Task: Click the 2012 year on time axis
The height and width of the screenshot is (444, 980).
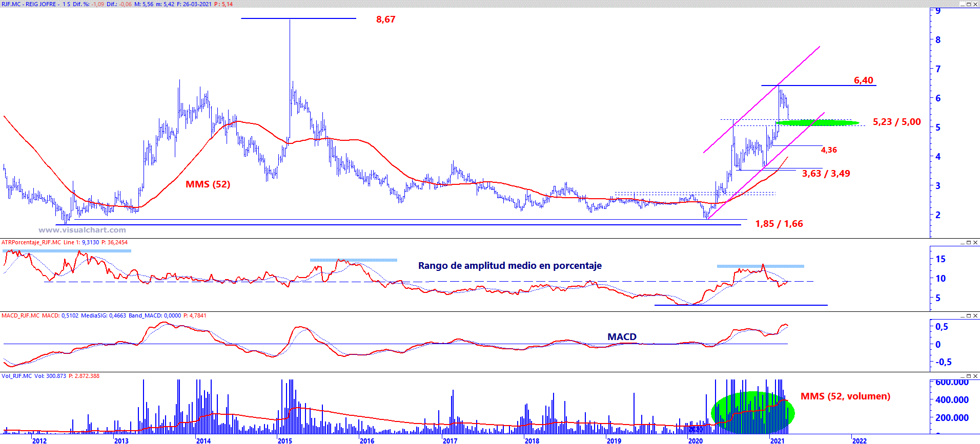Action: [x=39, y=440]
